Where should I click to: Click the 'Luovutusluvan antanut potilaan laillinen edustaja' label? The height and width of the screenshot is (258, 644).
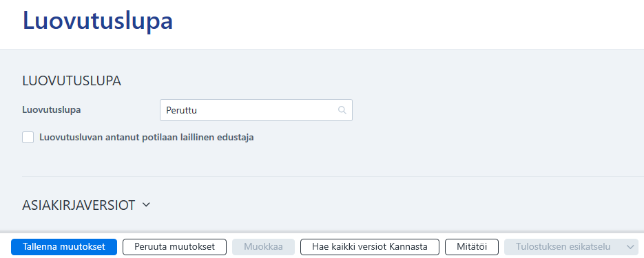coord(147,138)
